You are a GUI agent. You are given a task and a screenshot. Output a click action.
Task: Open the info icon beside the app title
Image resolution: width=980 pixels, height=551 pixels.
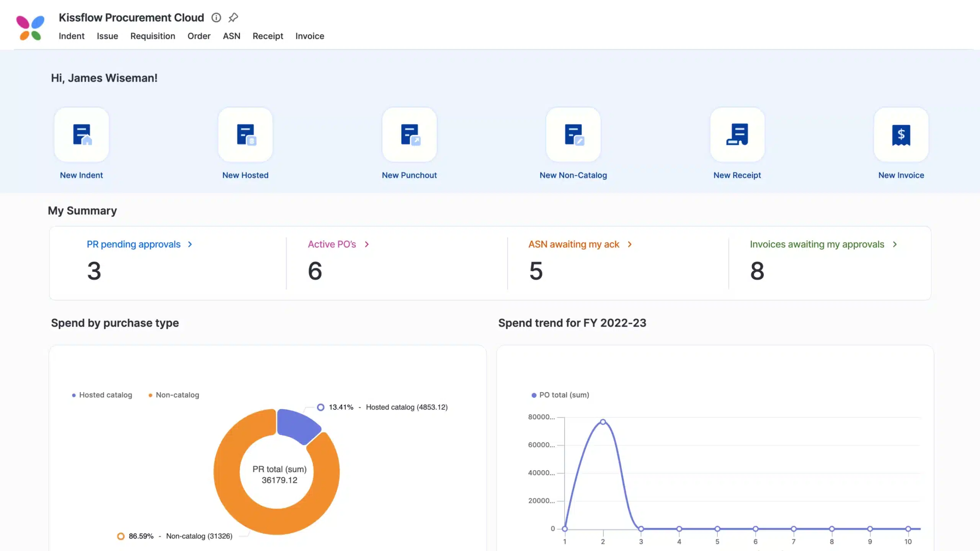[217, 18]
